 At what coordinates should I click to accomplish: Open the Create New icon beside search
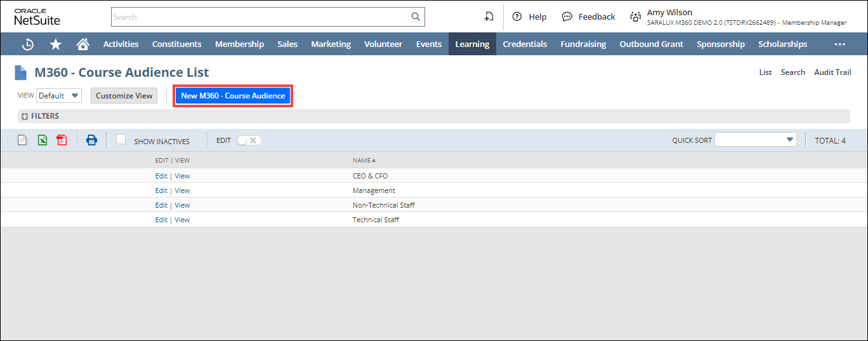point(489,17)
